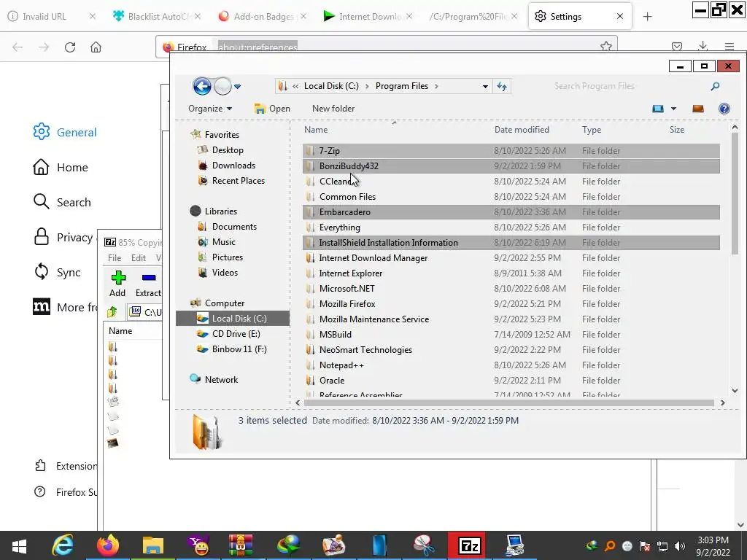Click the file list horizontal scrollbar
Viewport: 747px width, 560px height.
pos(508,402)
